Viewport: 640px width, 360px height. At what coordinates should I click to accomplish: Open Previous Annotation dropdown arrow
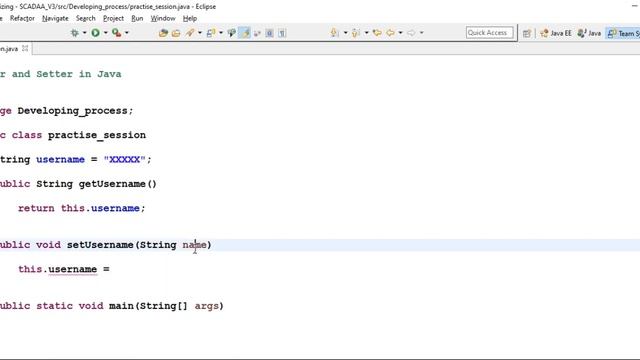367,33
